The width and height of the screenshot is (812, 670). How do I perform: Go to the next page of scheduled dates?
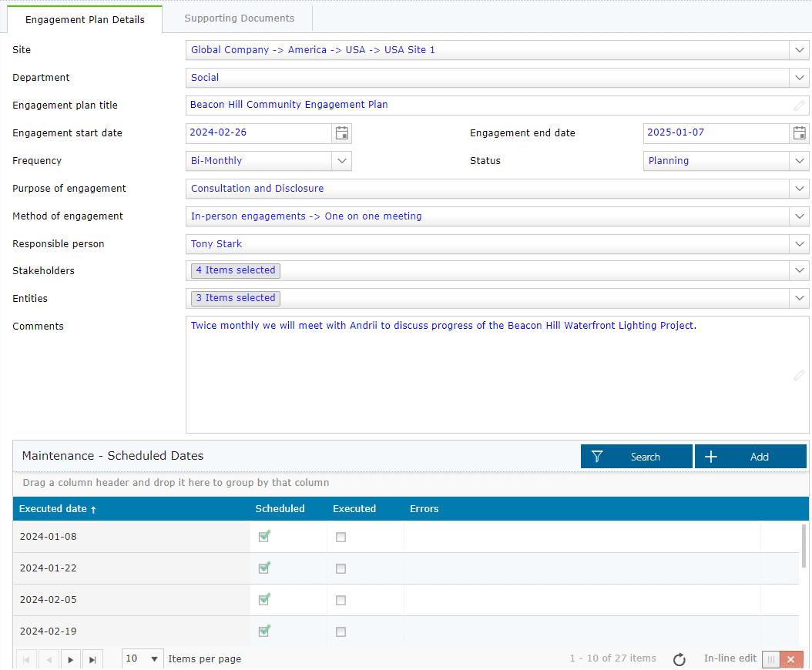click(x=70, y=659)
